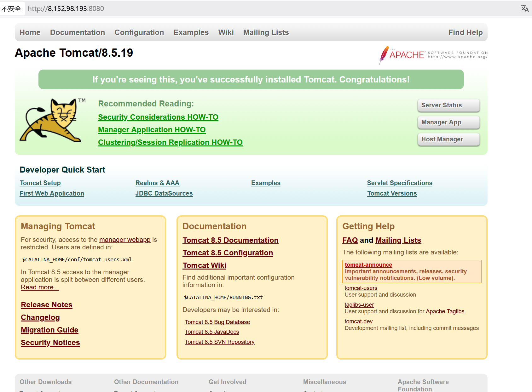Viewport: 532px width, 392px height.
Task: Open the tomcat-announce mailing list link
Action: (x=368, y=265)
